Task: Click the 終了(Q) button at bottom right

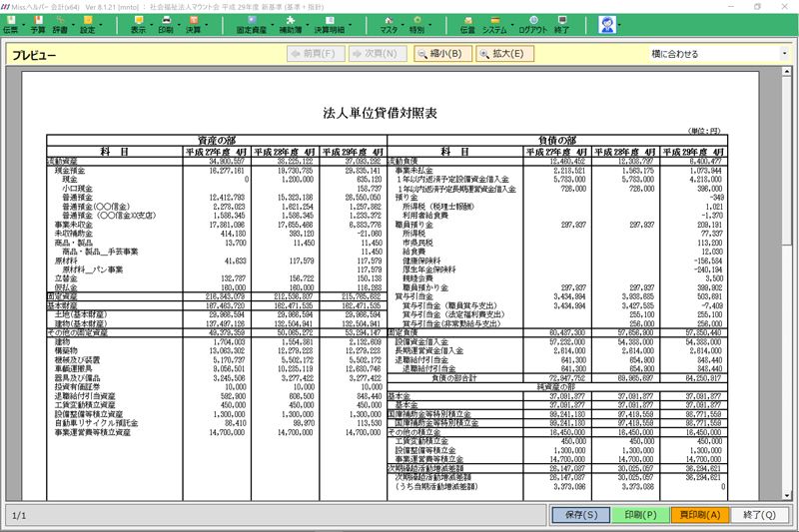Action: coord(759,515)
